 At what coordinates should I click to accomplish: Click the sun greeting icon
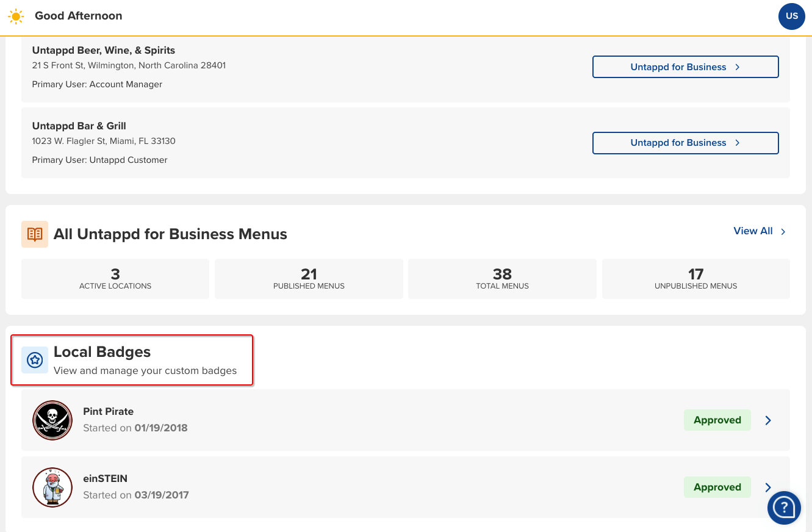(16, 16)
